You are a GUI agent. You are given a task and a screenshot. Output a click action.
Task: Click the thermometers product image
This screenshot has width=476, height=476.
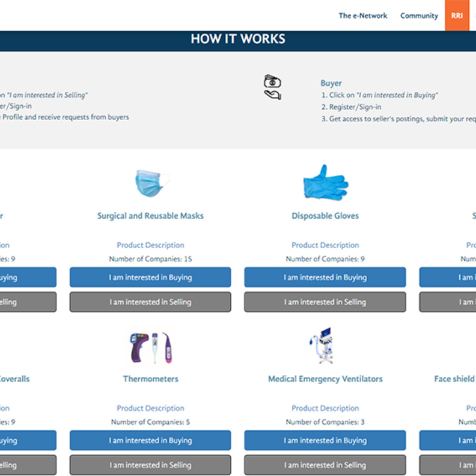click(x=151, y=348)
